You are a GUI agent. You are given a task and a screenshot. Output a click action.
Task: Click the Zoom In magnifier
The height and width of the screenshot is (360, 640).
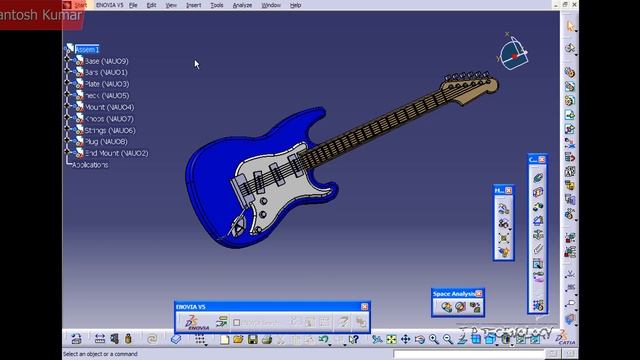pos(433,339)
